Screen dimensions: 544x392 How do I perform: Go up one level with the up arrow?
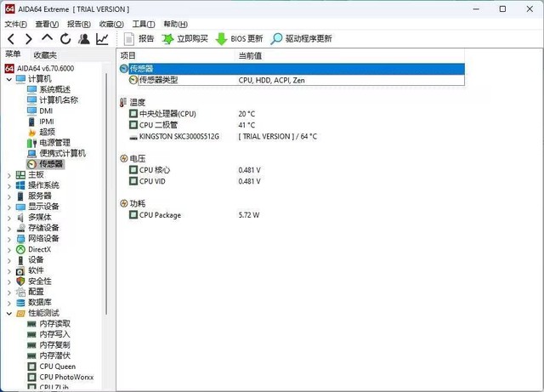point(48,38)
